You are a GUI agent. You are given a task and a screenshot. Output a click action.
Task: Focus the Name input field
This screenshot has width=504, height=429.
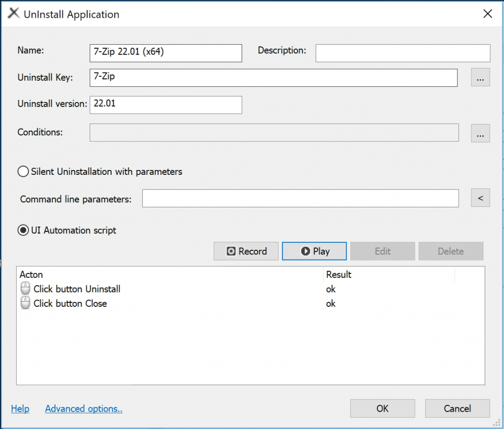click(166, 53)
